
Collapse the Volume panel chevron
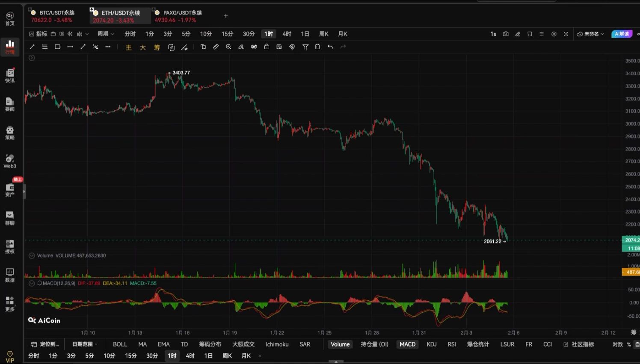click(x=32, y=255)
